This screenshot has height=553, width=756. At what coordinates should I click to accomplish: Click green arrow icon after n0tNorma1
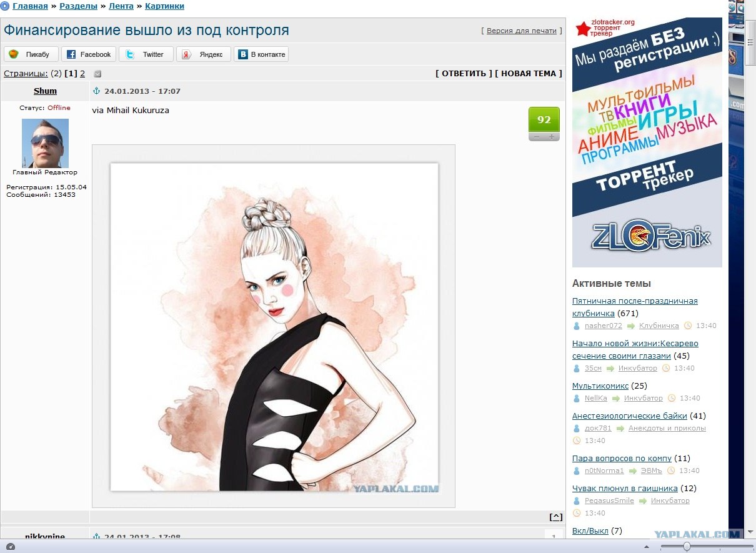[x=633, y=471]
